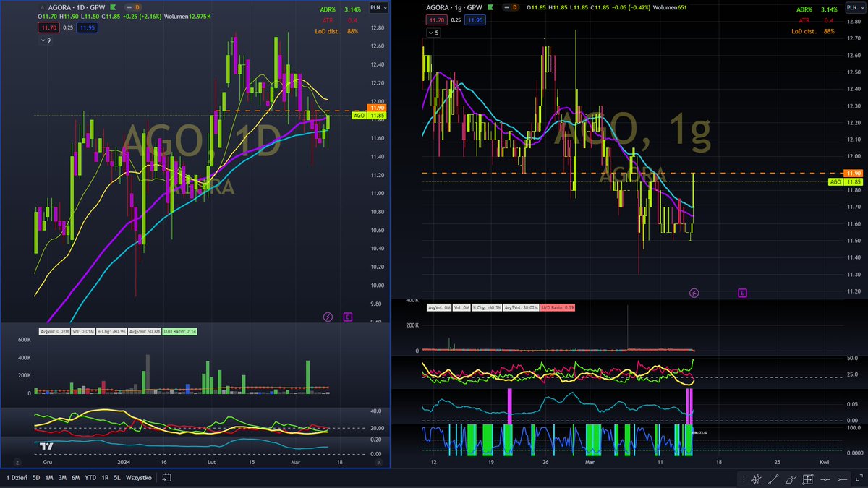Click the AGORA · 1D · GPW symbol title
868x488 pixels.
tap(76, 7)
